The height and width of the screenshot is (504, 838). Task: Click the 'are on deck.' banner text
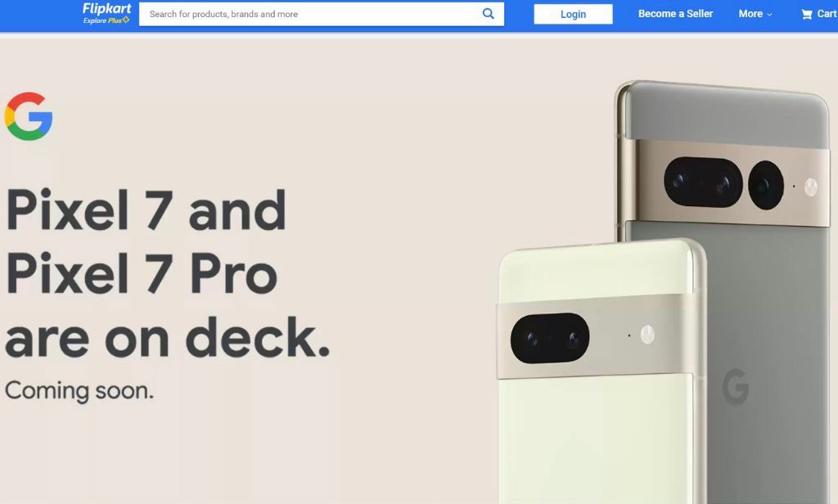167,338
